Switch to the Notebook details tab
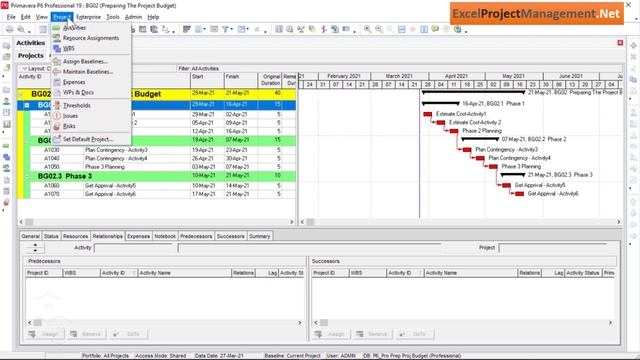640x360 pixels. click(165, 236)
